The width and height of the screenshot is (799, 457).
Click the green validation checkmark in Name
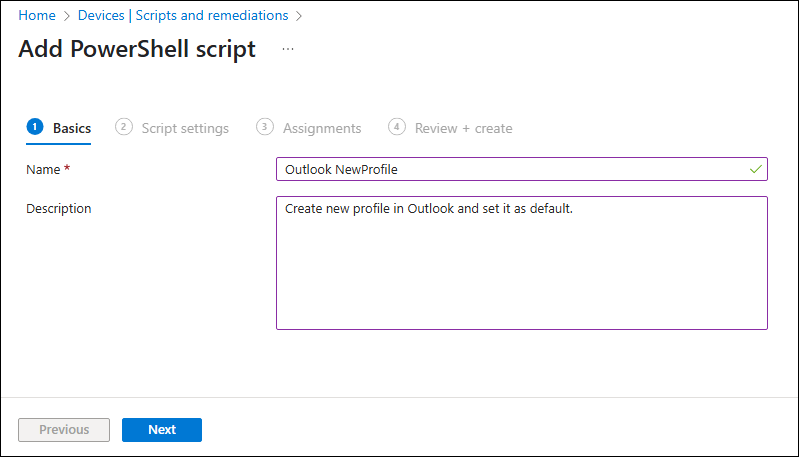coord(756,170)
